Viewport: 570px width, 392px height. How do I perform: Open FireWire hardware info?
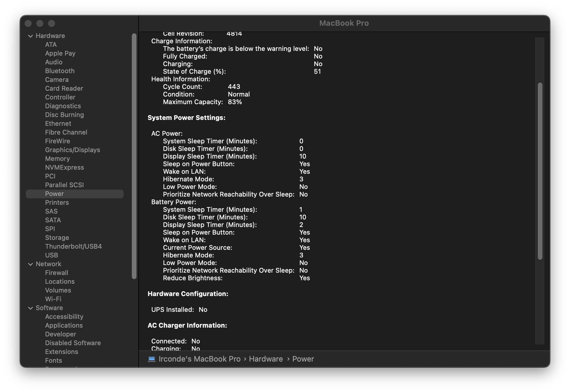[57, 141]
